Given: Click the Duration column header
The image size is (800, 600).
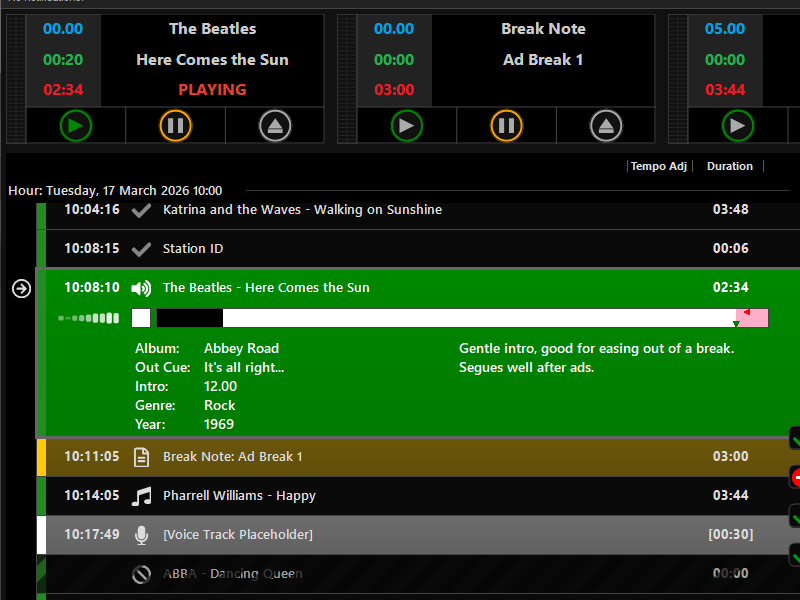Looking at the screenshot, I should click(x=730, y=166).
